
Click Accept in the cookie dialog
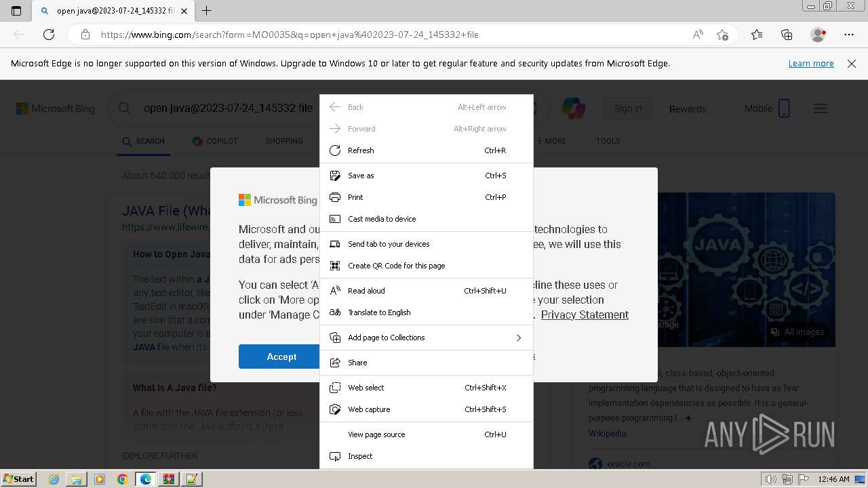(x=281, y=357)
